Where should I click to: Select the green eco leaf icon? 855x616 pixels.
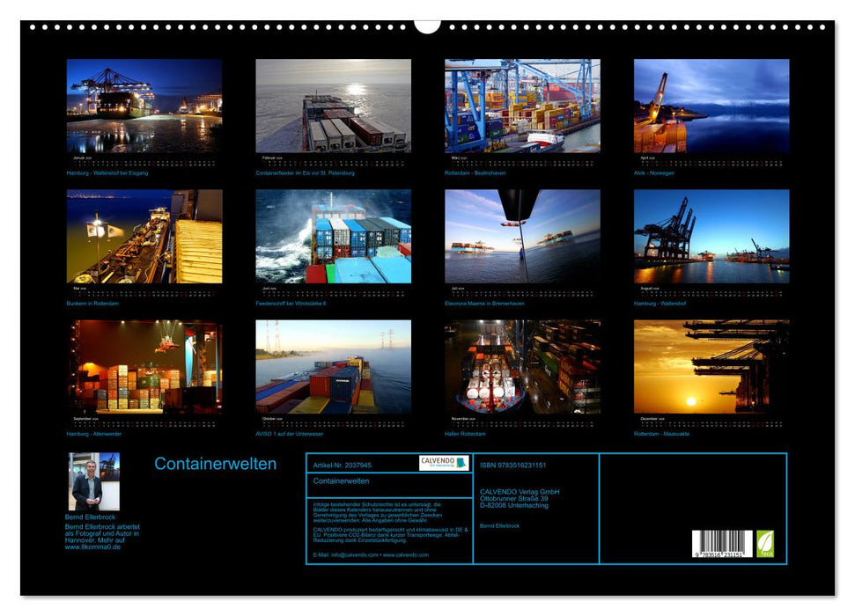764,545
